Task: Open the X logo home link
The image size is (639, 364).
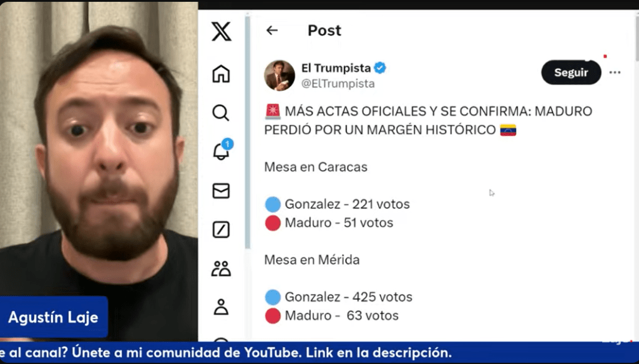Action: [222, 31]
